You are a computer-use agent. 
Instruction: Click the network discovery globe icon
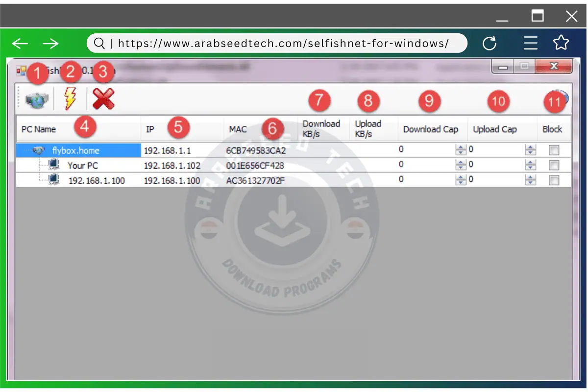pyautogui.click(x=37, y=100)
